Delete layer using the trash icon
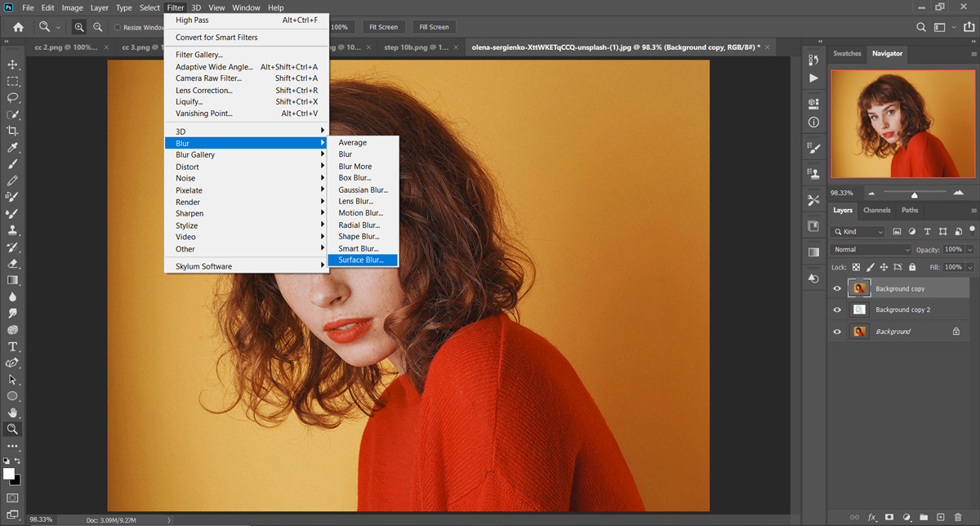 pos(958,517)
